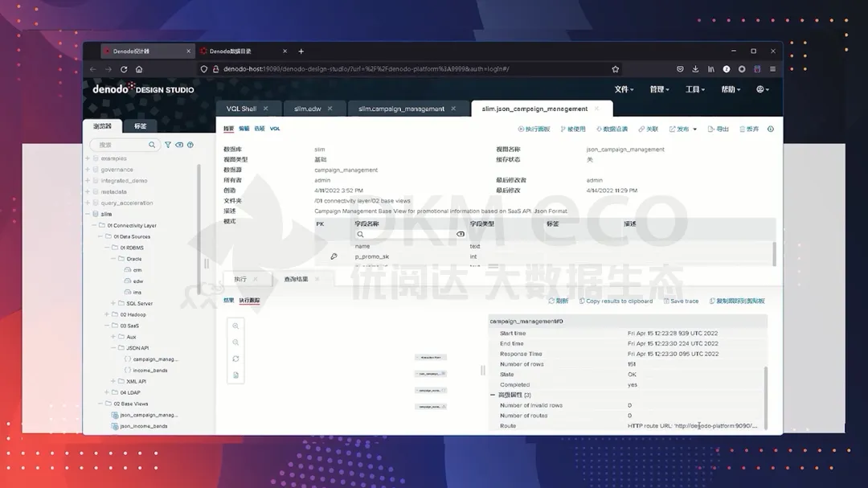The width and height of the screenshot is (868, 488).
Task: Open the user account menu icon
Action: click(762, 89)
